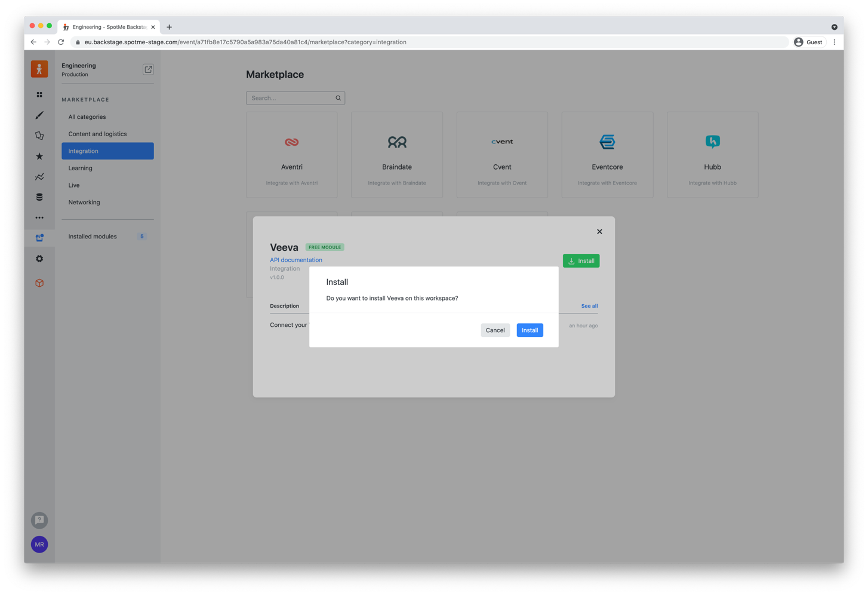Open the Hubb module card
This screenshot has height=595, width=868.
pos(712,155)
